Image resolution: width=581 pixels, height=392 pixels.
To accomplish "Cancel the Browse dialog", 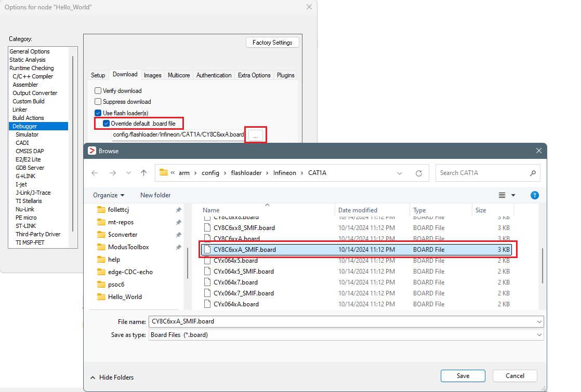I will click(514, 376).
